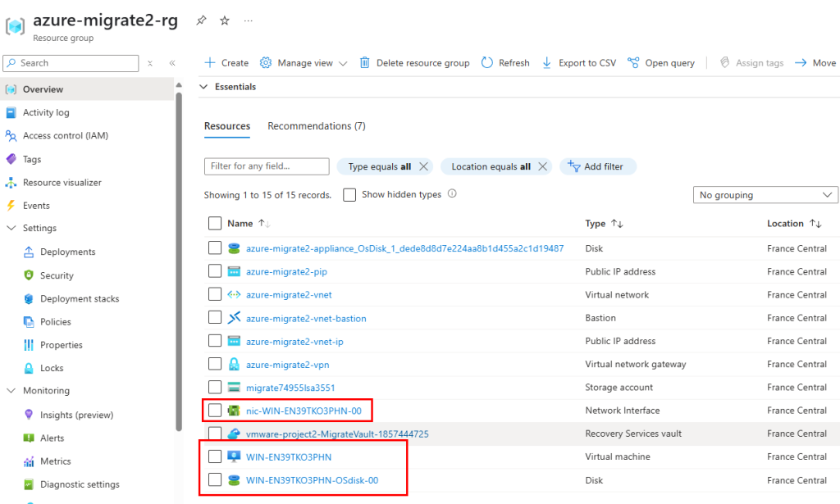Select checkbox for azure-migrate2-vnet row

tap(215, 293)
